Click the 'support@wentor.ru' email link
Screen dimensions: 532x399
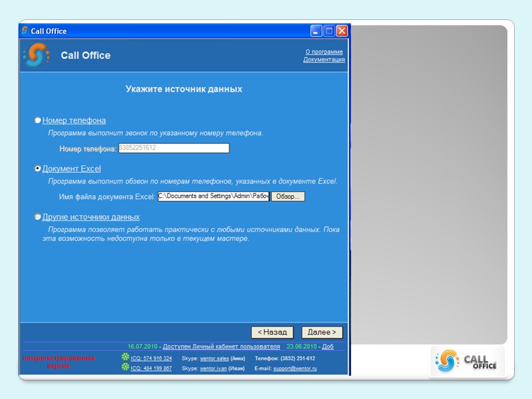(295, 368)
